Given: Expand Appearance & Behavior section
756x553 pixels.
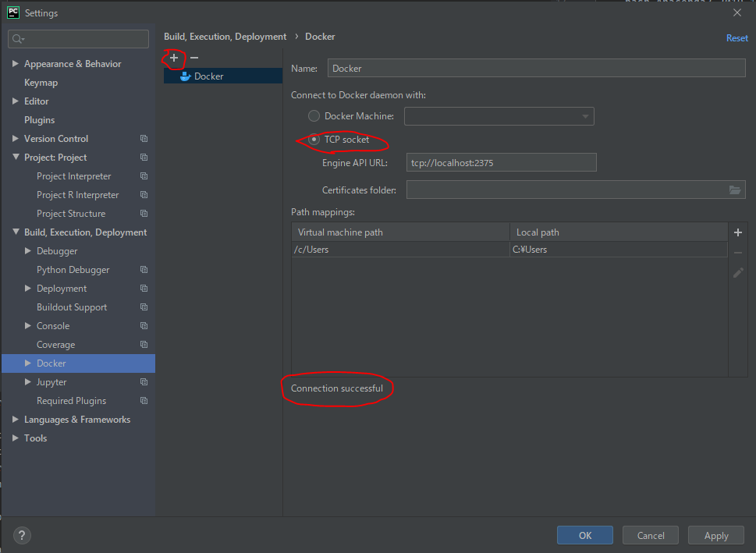Looking at the screenshot, I should tap(16, 64).
